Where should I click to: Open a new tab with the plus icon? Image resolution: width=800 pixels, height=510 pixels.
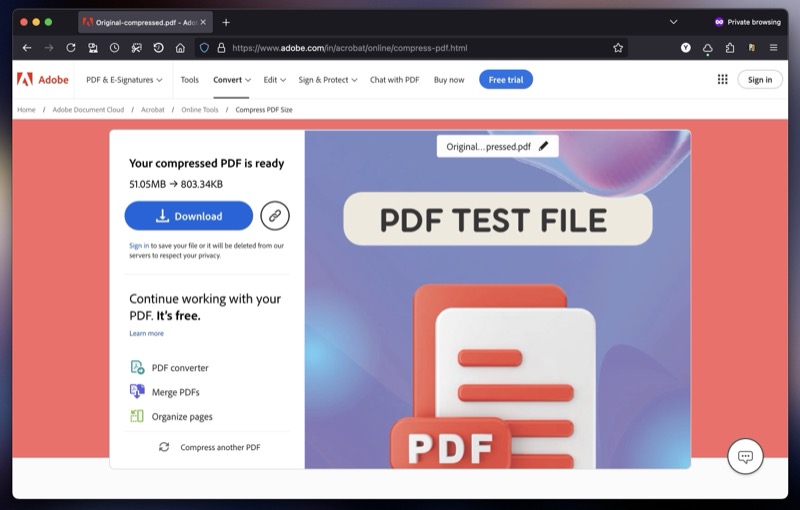coord(226,22)
